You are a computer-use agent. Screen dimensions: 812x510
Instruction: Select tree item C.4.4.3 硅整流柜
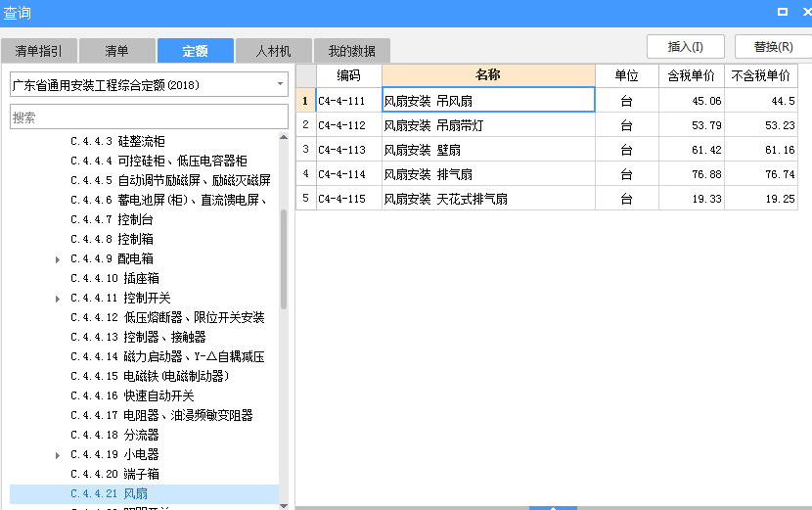click(x=117, y=141)
